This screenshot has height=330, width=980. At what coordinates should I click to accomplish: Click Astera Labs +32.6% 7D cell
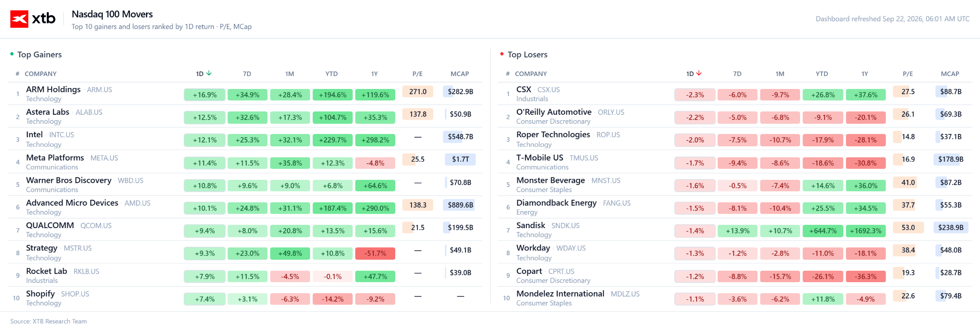tap(247, 117)
